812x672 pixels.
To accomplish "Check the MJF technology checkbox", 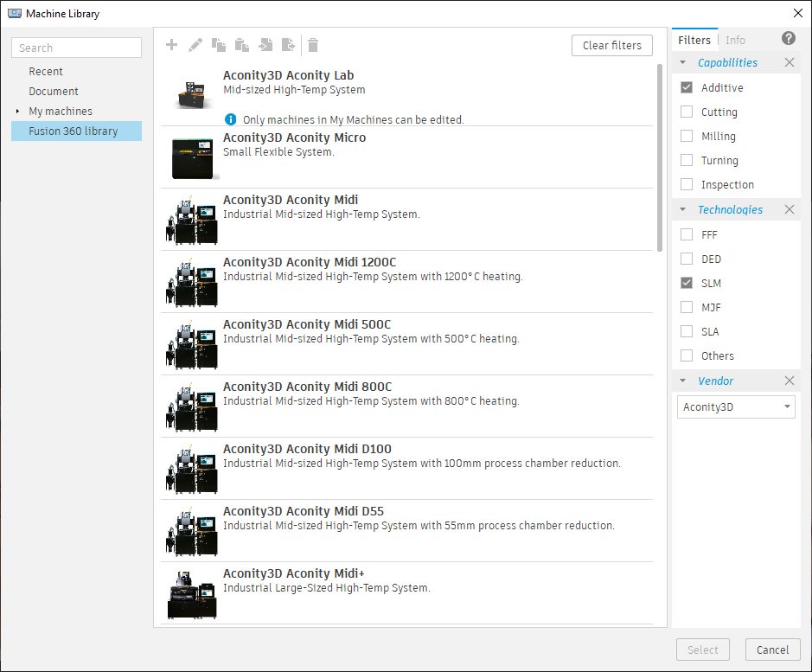I will (686, 307).
